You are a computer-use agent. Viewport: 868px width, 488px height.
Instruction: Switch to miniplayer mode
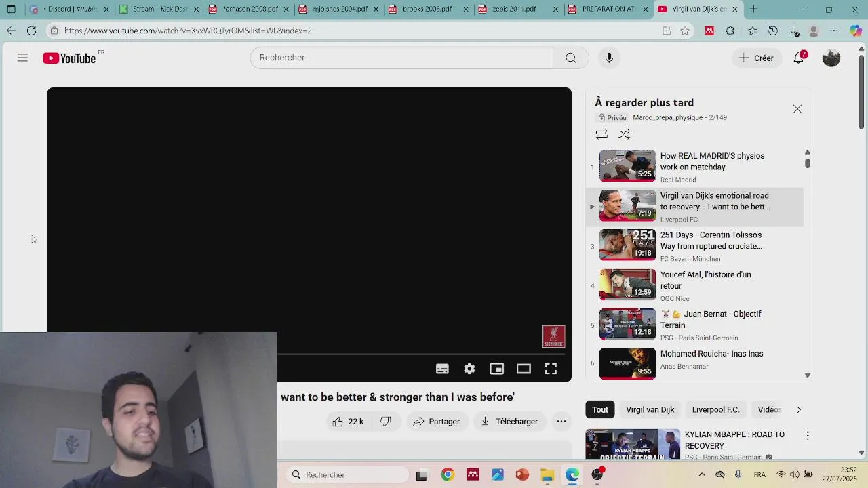(x=497, y=369)
